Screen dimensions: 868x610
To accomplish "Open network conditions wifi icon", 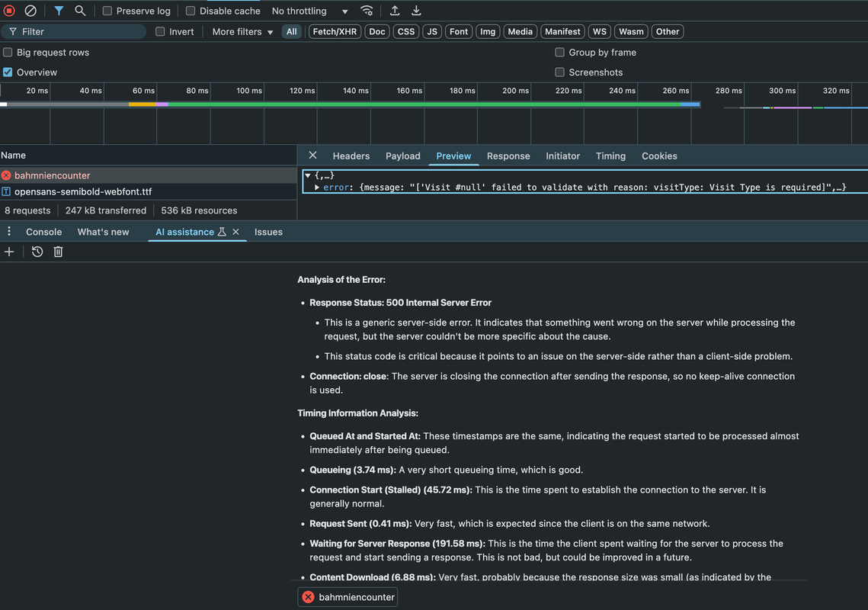I will pyautogui.click(x=367, y=11).
